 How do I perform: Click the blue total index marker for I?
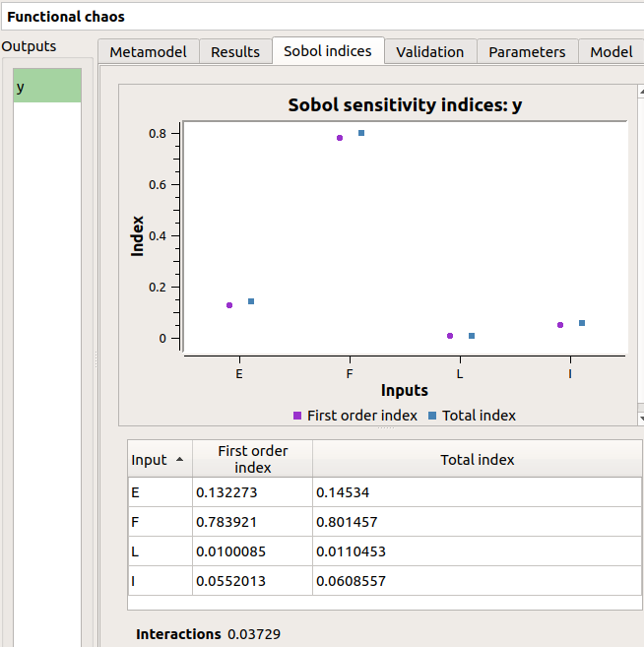582,323
